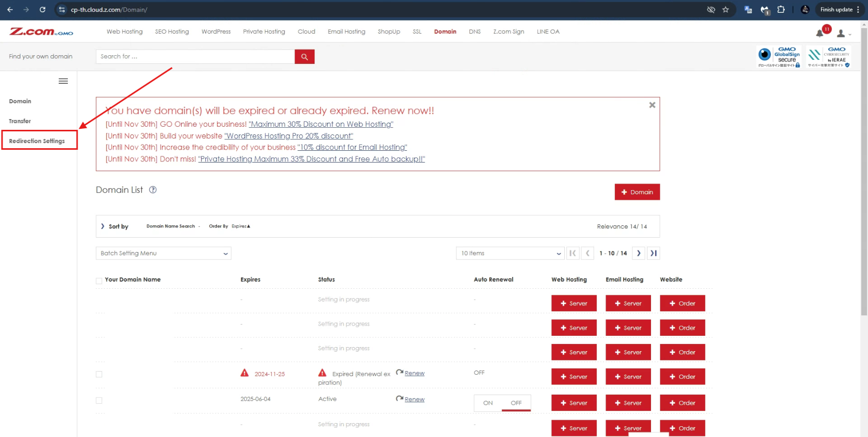Open the ShopUp menu item
The width and height of the screenshot is (868, 437).
tap(389, 32)
